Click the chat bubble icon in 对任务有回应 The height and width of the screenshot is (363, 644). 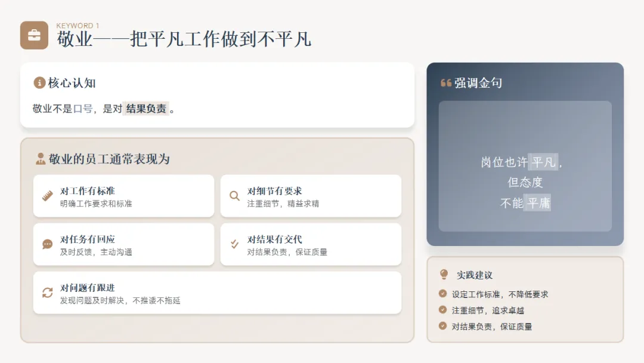(48, 244)
